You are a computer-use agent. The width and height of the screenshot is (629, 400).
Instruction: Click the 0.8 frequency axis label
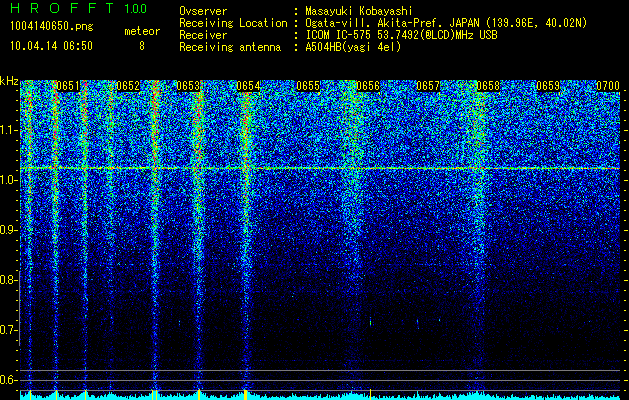click(x=9, y=280)
